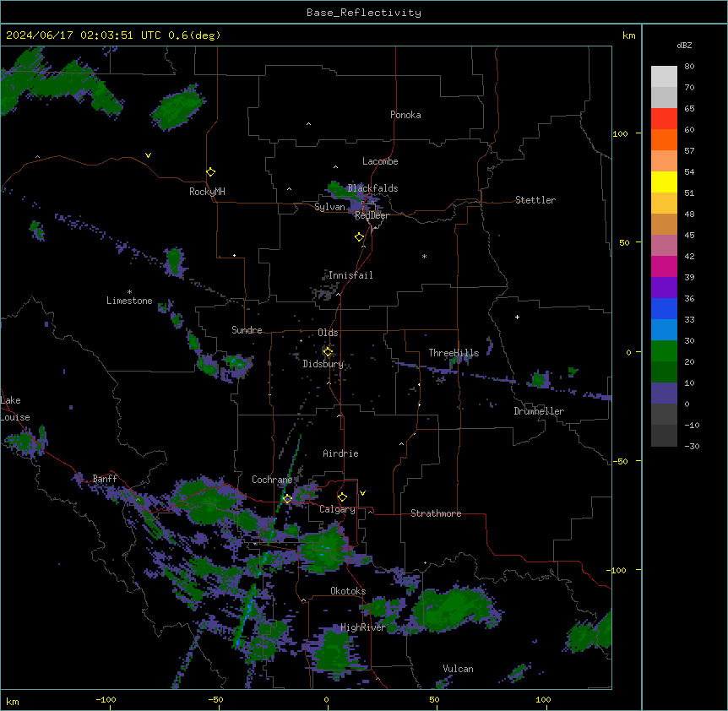Click the -30 value on the dBZ scale
Image resolution: width=728 pixels, height=711 pixels.
click(692, 446)
